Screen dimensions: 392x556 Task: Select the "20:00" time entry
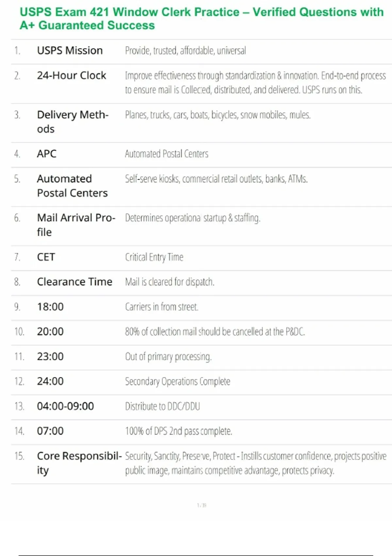pos(50,332)
